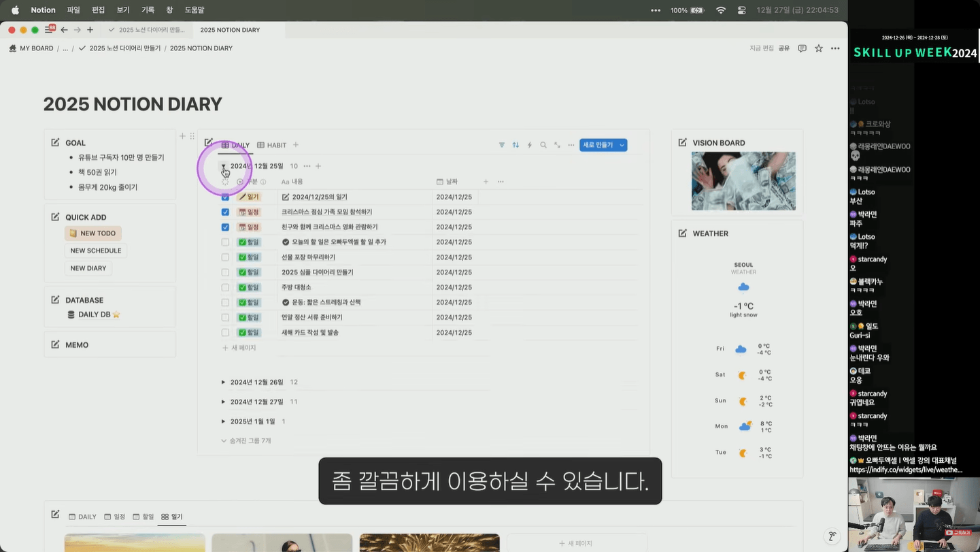Screen dimensions: 980x552
Task: Add a property with plus in the table header
Action: (x=486, y=182)
